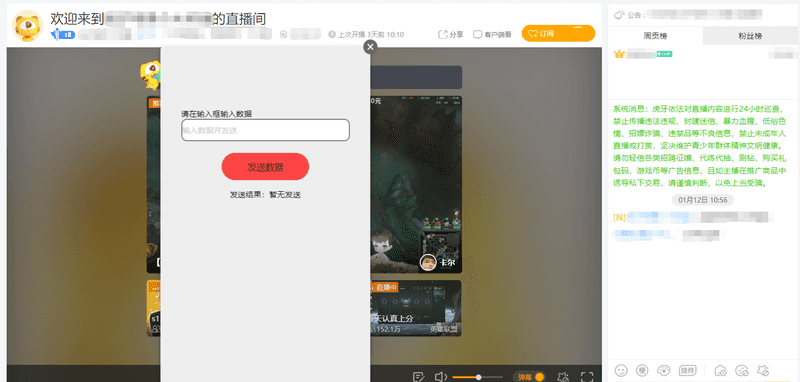Click the edit note icon in player bar

tap(418, 377)
